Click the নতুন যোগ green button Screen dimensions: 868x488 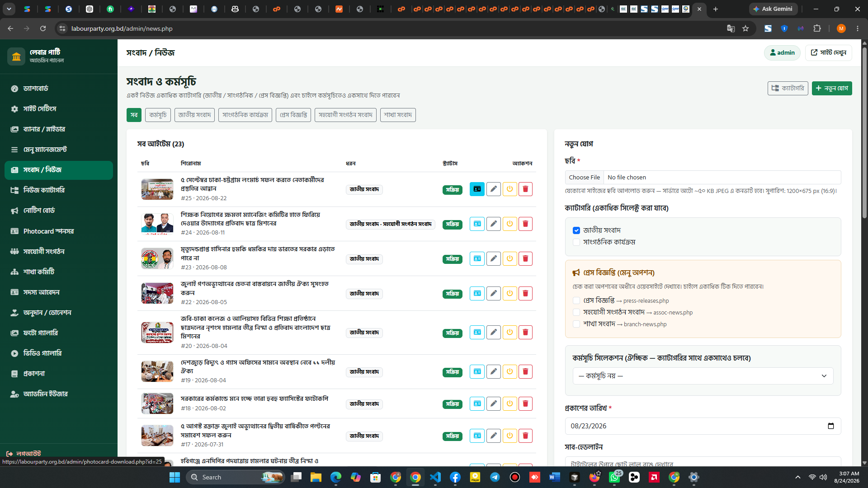coord(832,88)
